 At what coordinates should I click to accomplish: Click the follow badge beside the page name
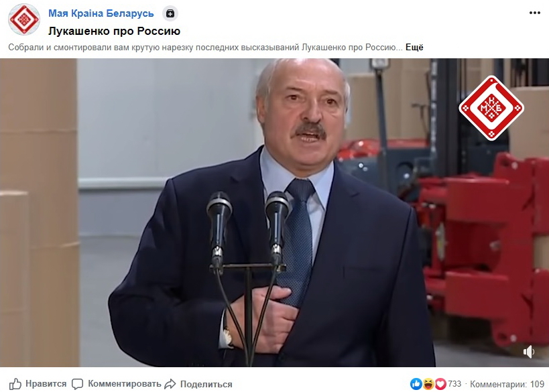point(170,13)
